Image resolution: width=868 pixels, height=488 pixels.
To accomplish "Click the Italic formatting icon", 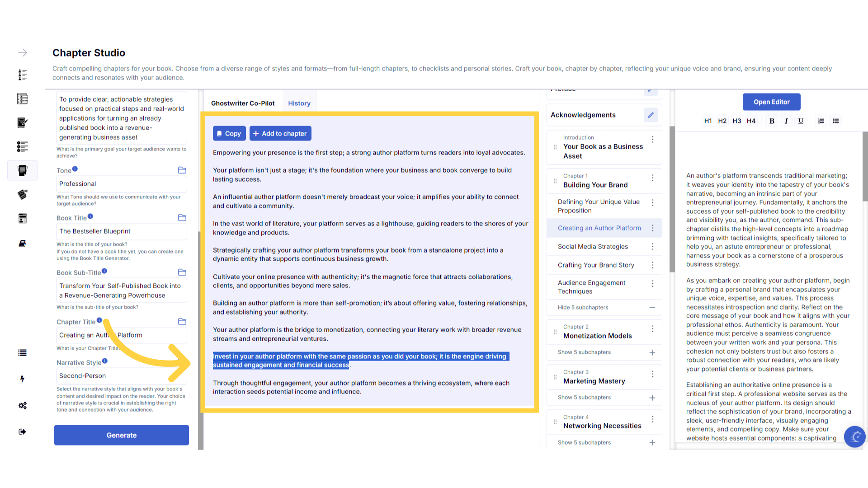I will coord(786,121).
